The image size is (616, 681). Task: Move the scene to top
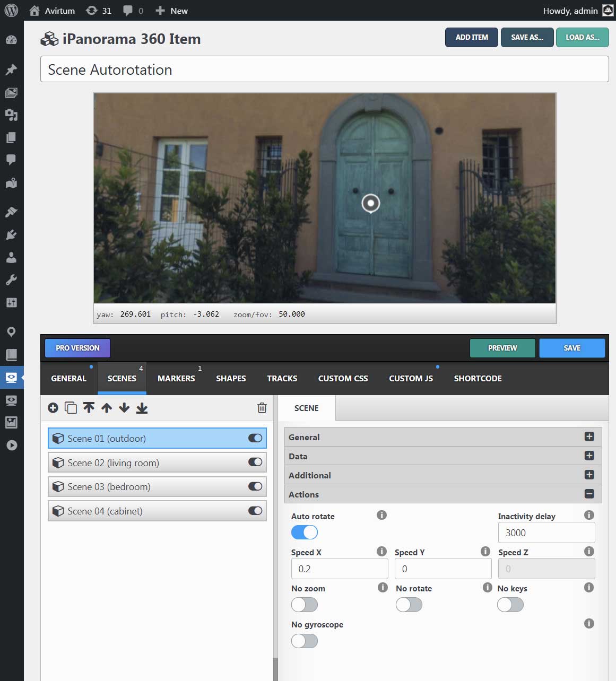[89, 408]
